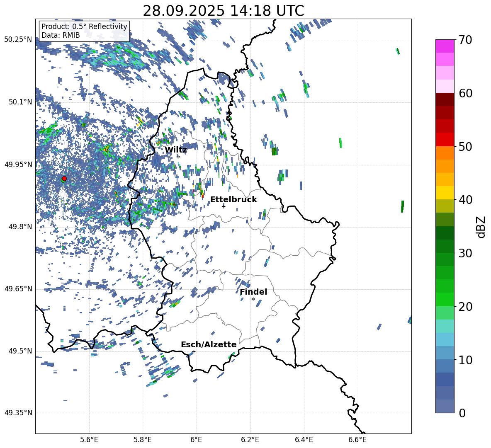Click the 0 value on the colorbar scale
Viewport: 491px width, 448px height.
click(x=462, y=413)
